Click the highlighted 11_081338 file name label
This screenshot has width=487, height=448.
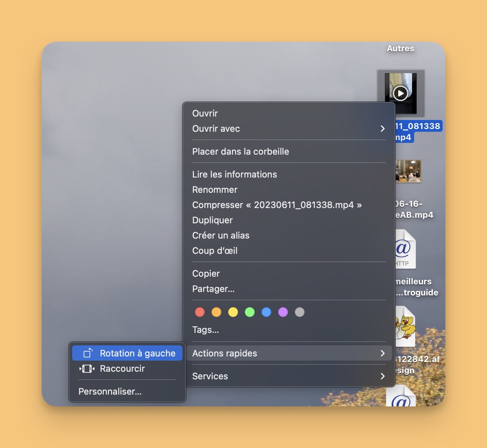pos(419,131)
